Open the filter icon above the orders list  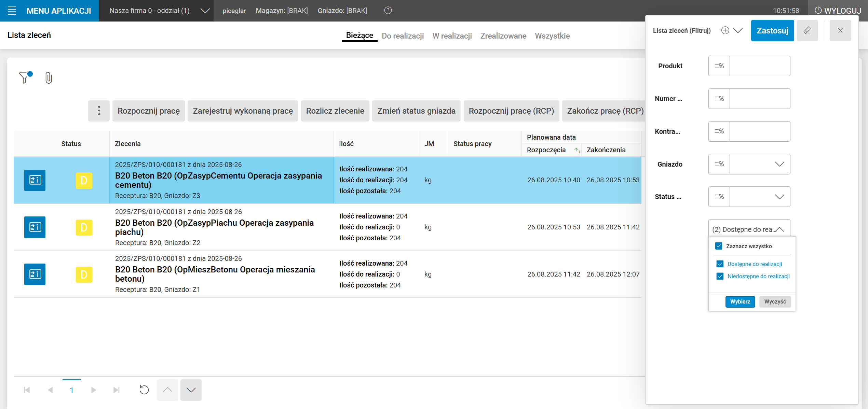24,77
